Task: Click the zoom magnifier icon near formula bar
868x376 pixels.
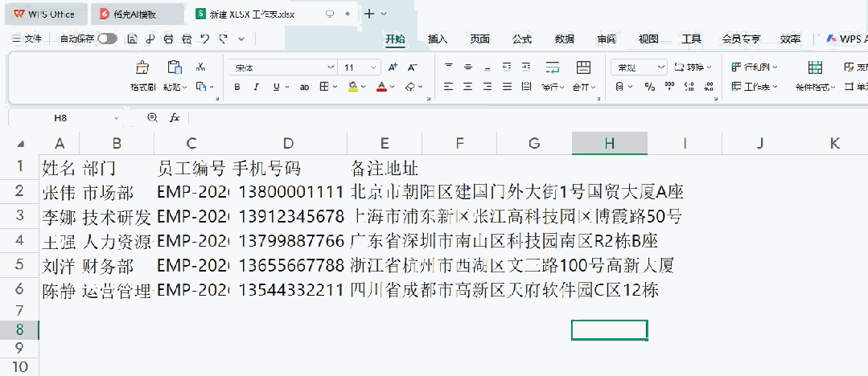Action: [x=152, y=118]
